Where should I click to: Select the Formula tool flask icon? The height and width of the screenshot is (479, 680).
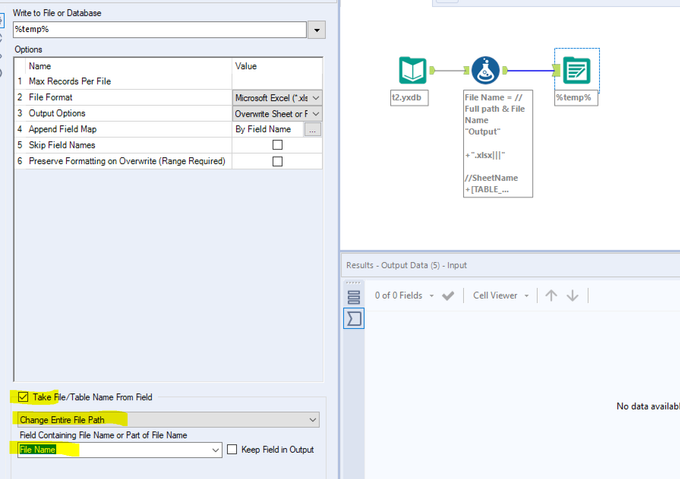coord(485,70)
